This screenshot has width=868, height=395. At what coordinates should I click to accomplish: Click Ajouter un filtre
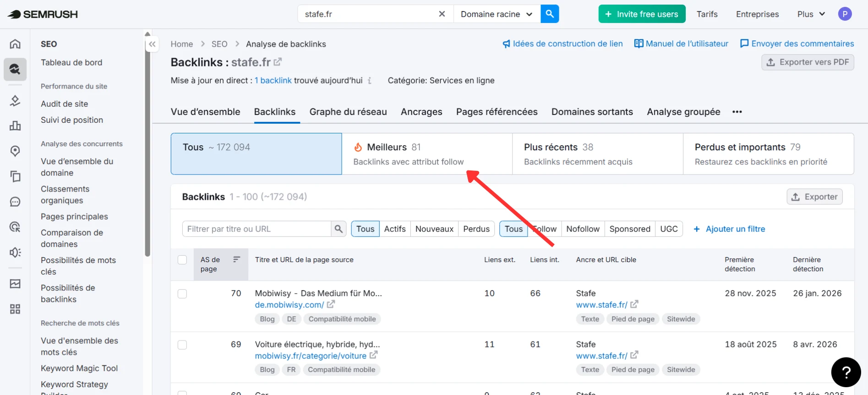(729, 229)
